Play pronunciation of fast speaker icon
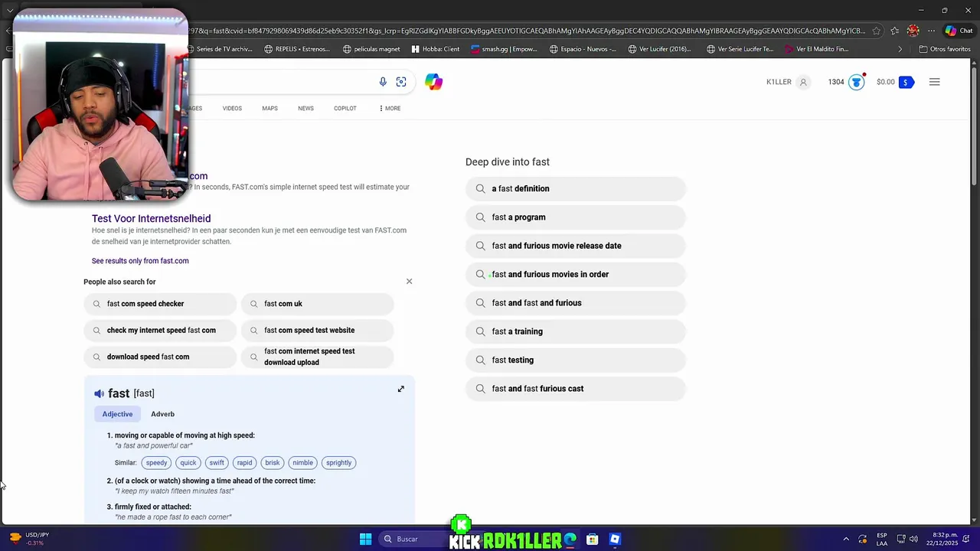This screenshot has width=980, height=551. point(99,393)
